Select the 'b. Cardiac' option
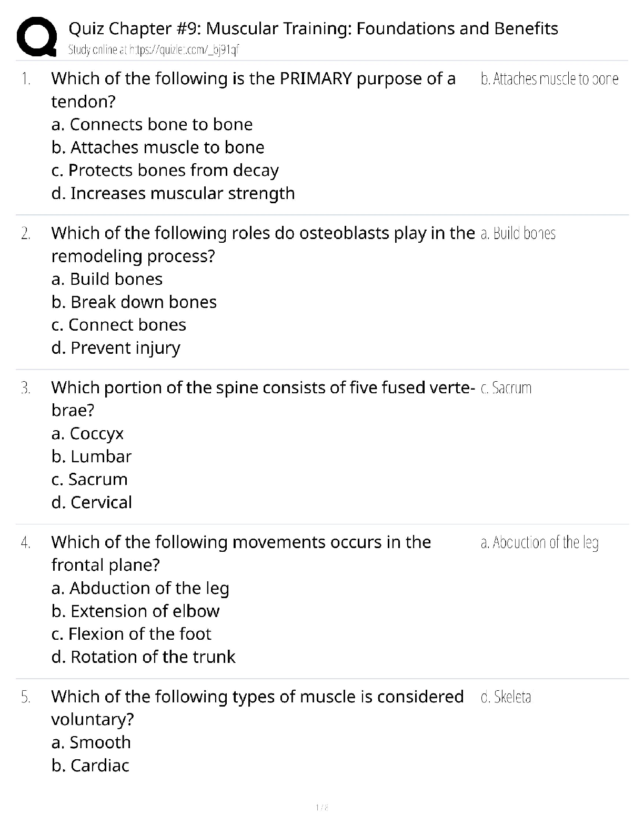The width and height of the screenshot is (644, 834). 90,766
